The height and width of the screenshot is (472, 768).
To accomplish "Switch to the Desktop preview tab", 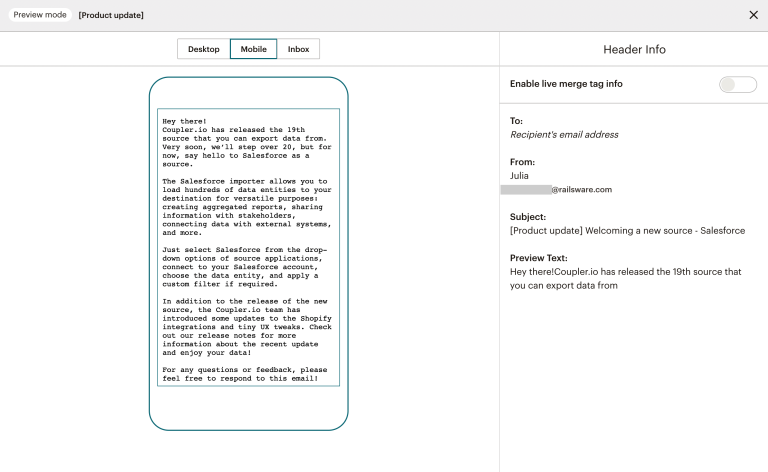I will (203, 49).
